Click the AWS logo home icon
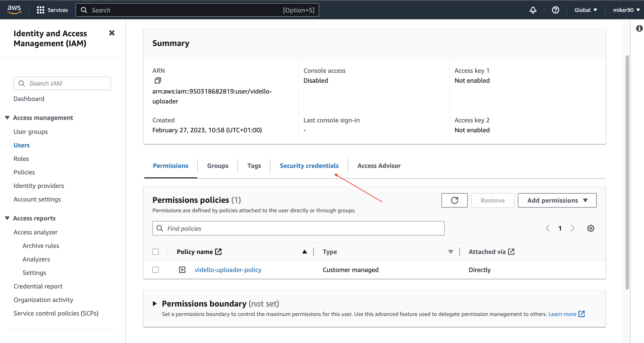Viewport: 644px width, 343px height. 14,10
